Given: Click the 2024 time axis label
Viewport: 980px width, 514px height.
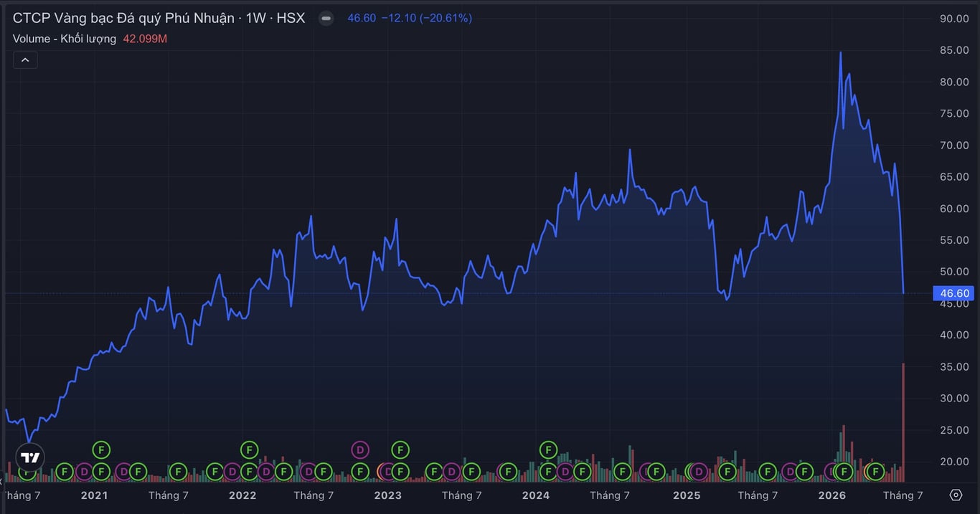Looking at the screenshot, I should click(x=536, y=495).
